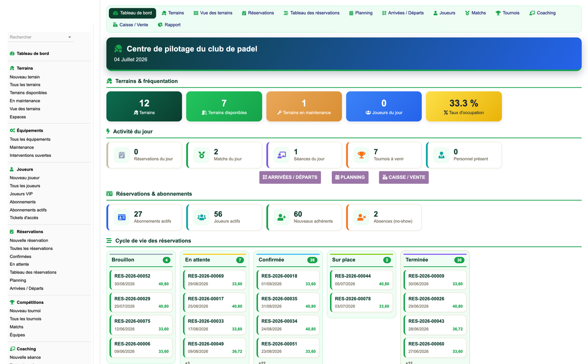The height and width of the screenshot is (364, 588).
Task: Open reservation card RES-2026-00052
Action: (141, 280)
